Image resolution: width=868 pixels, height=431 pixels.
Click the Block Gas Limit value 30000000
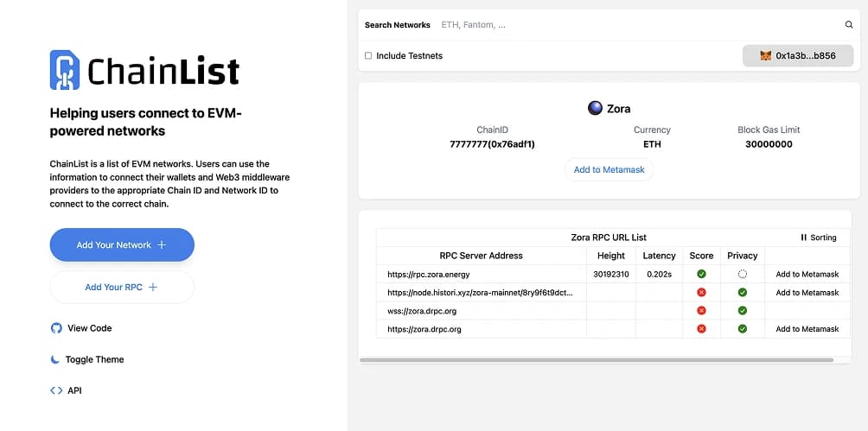[x=769, y=144]
